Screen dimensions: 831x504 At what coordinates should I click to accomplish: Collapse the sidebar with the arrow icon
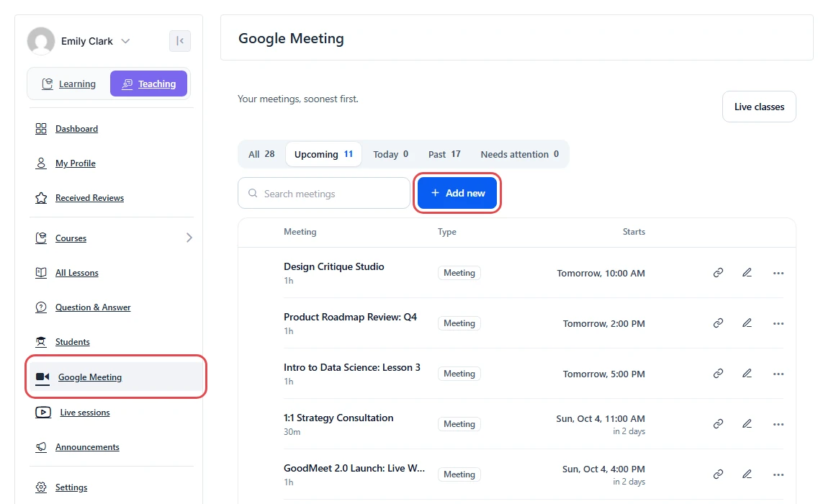179,41
